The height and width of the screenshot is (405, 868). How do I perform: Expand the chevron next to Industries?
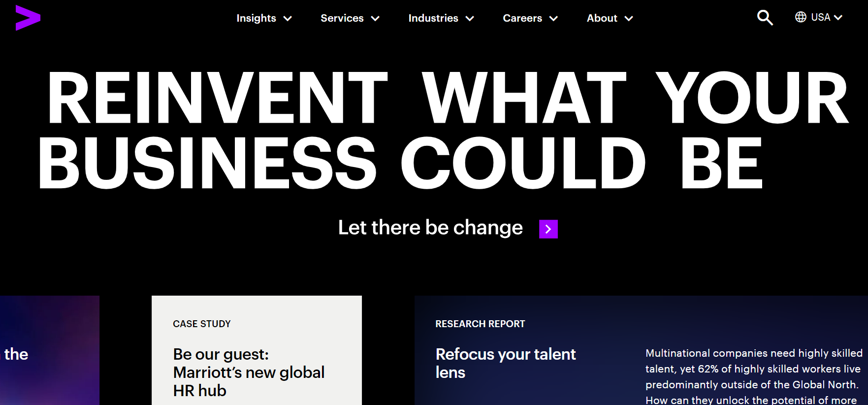click(x=470, y=19)
